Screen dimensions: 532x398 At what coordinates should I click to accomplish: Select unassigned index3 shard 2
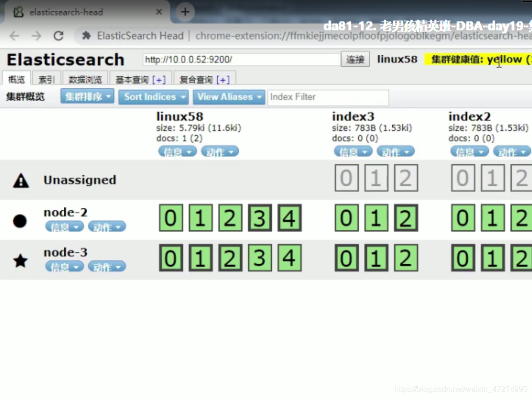click(x=406, y=178)
